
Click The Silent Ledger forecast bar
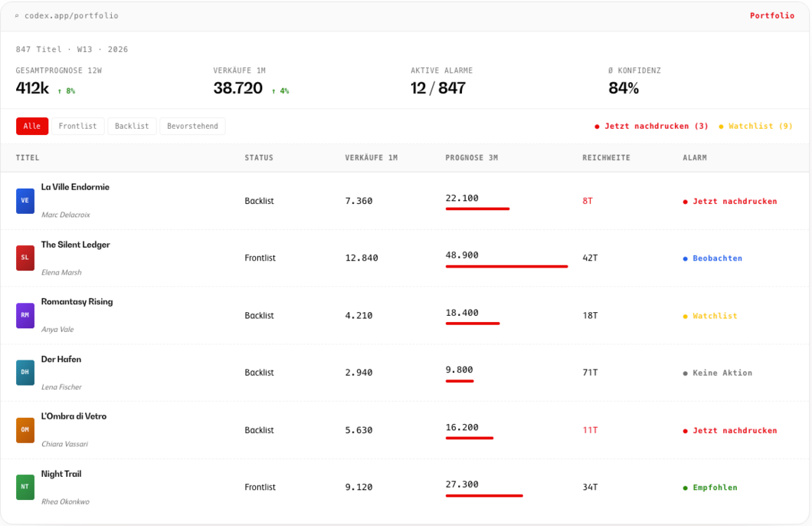(x=506, y=266)
